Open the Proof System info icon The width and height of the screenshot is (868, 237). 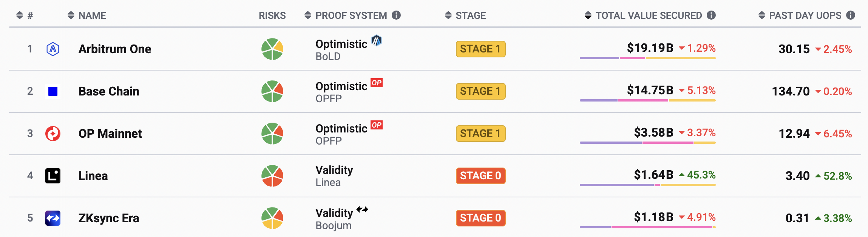(396, 15)
